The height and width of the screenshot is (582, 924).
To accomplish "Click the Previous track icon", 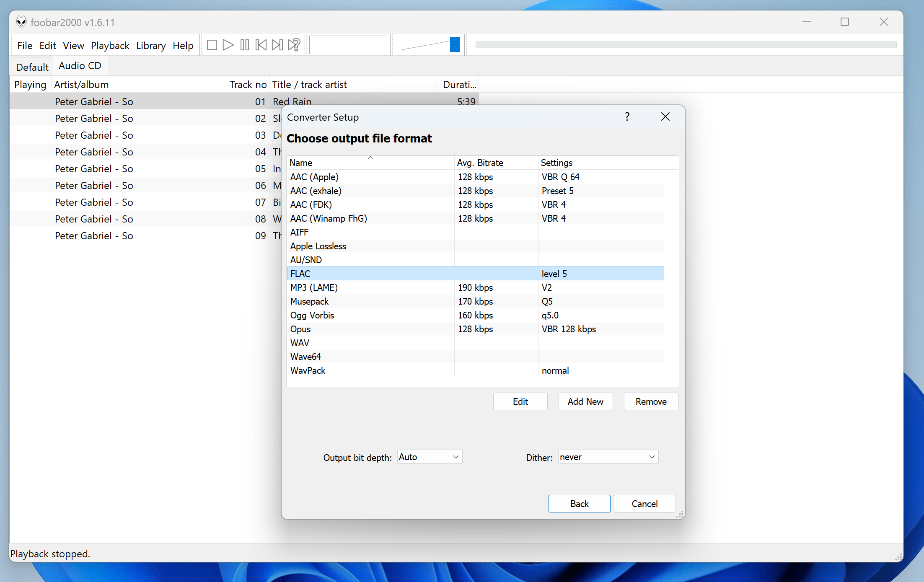I will click(261, 45).
